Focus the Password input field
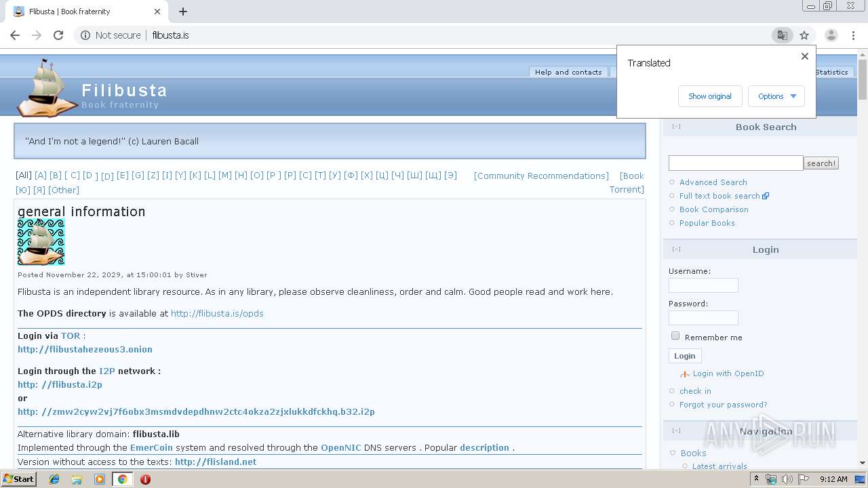 703,318
